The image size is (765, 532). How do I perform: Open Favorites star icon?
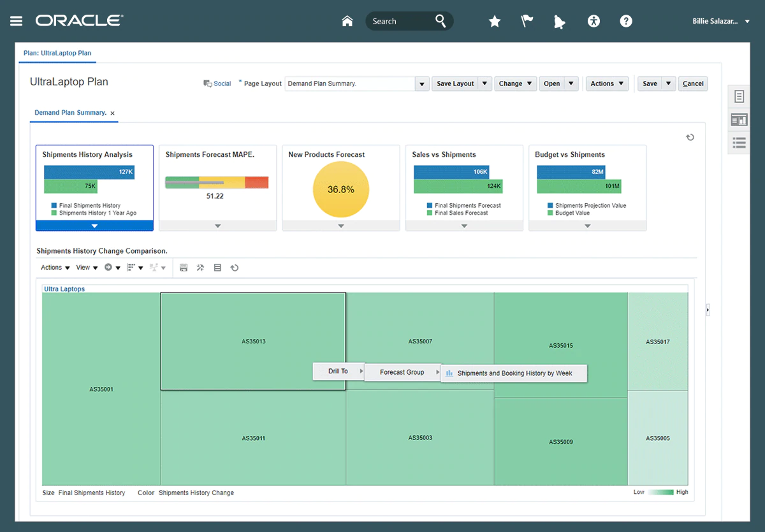pos(495,22)
